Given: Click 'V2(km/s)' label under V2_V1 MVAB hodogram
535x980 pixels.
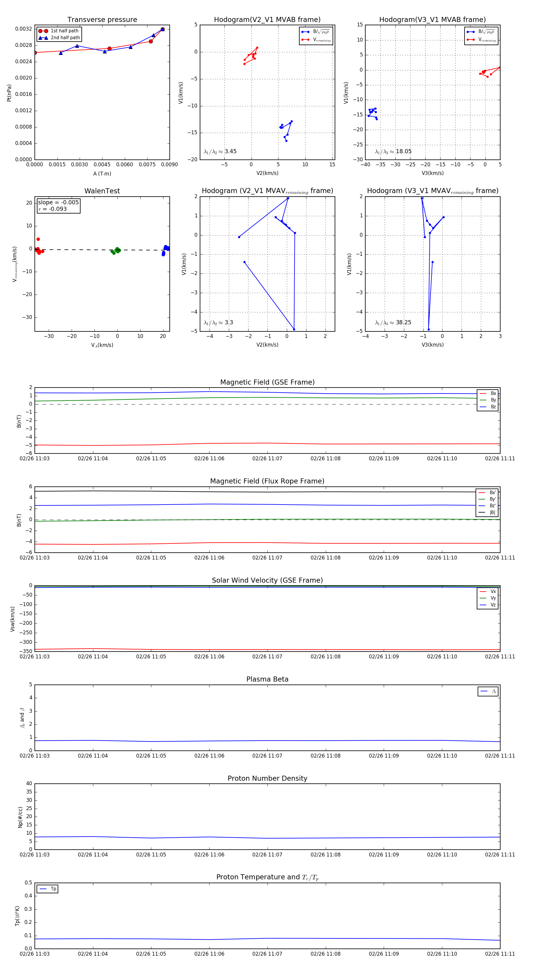Looking at the screenshot, I should 267,173.
